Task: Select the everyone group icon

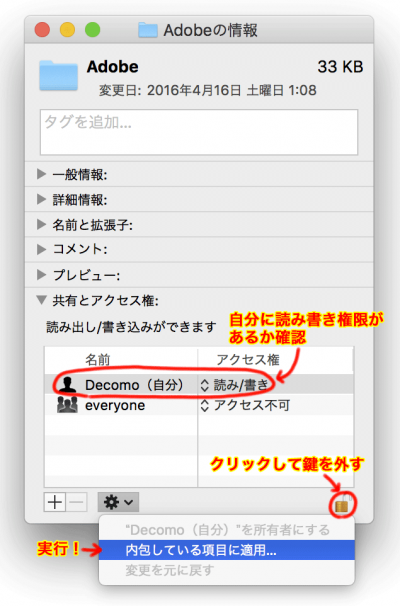Action: (67, 405)
